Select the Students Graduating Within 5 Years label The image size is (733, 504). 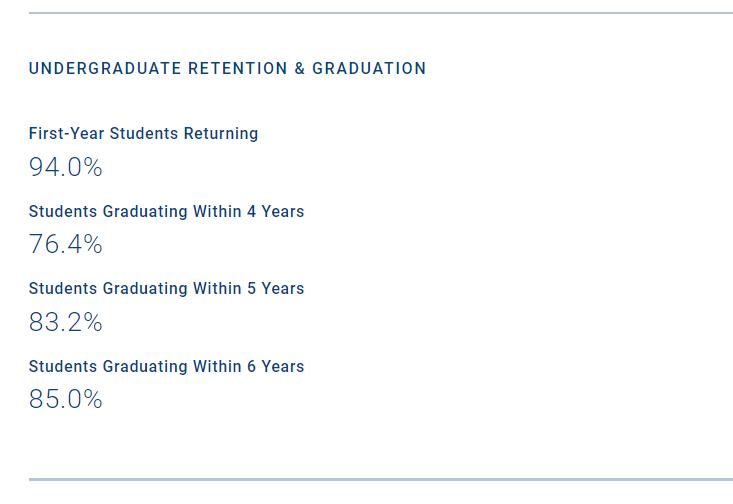pyautogui.click(x=166, y=289)
